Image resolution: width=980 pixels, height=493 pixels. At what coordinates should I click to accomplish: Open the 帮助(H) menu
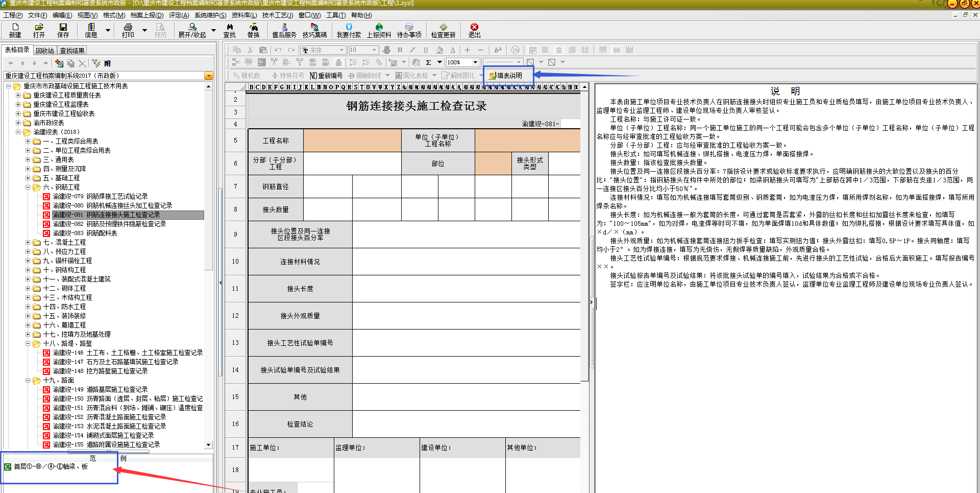(361, 15)
